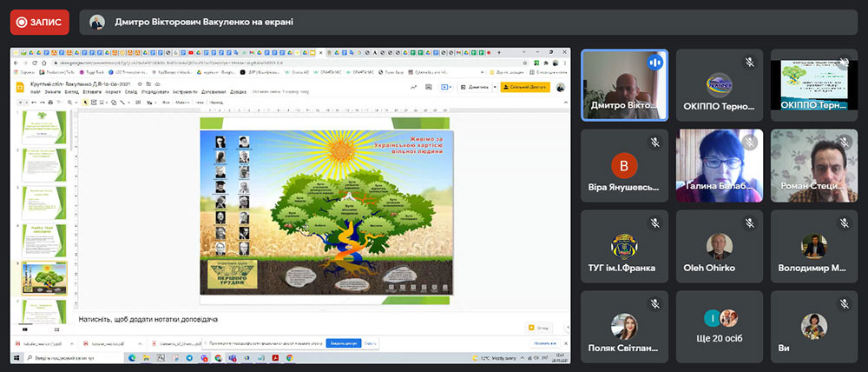The width and height of the screenshot is (868, 372).
Task: Select Роман Стеців's video tile
Action: [x=814, y=165]
